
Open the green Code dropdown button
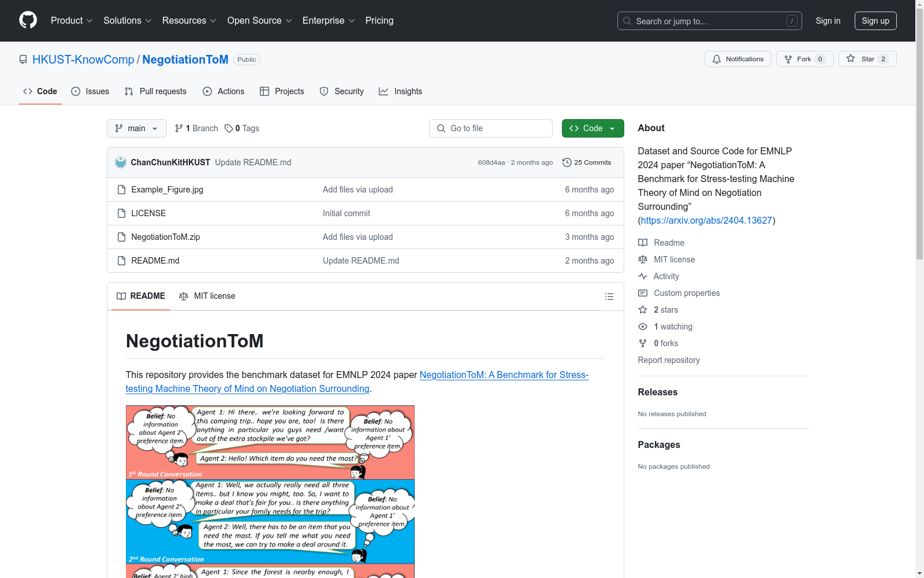(593, 128)
